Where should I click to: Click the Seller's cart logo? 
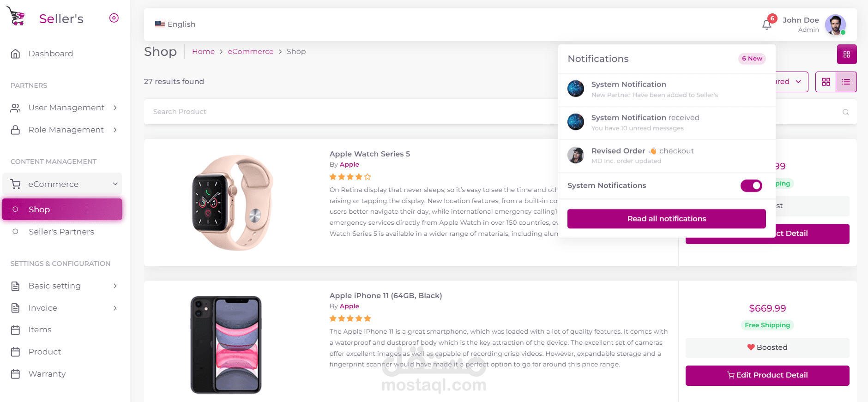point(16,17)
